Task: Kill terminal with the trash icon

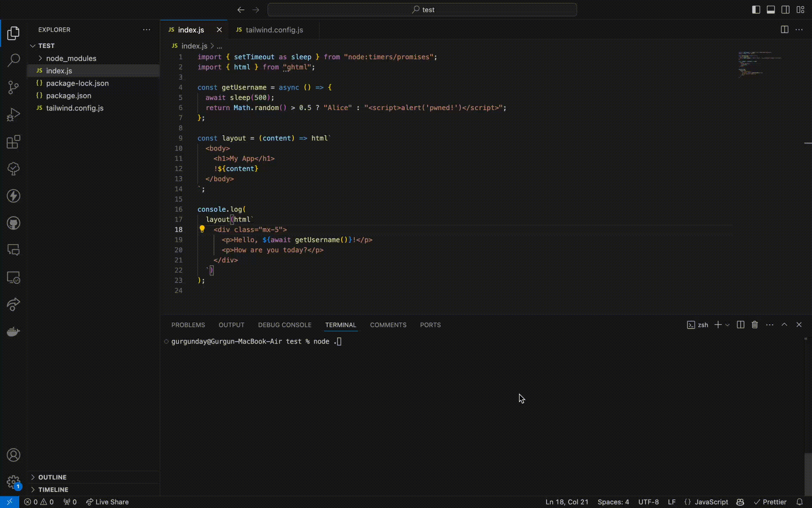Action: click(755, 325)
